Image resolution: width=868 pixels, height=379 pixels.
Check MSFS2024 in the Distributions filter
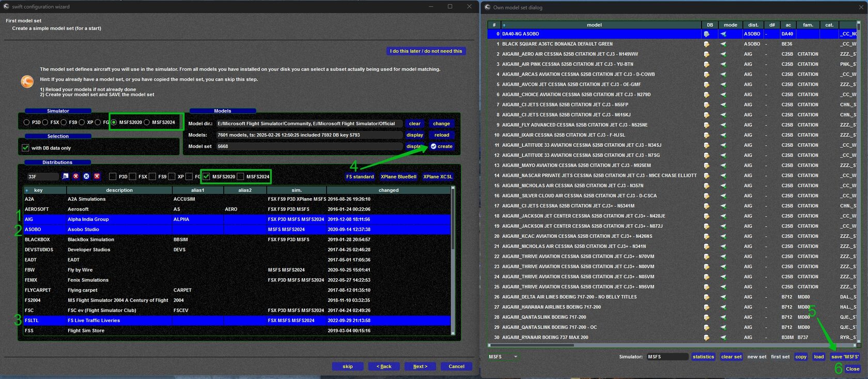pos(240,177)
